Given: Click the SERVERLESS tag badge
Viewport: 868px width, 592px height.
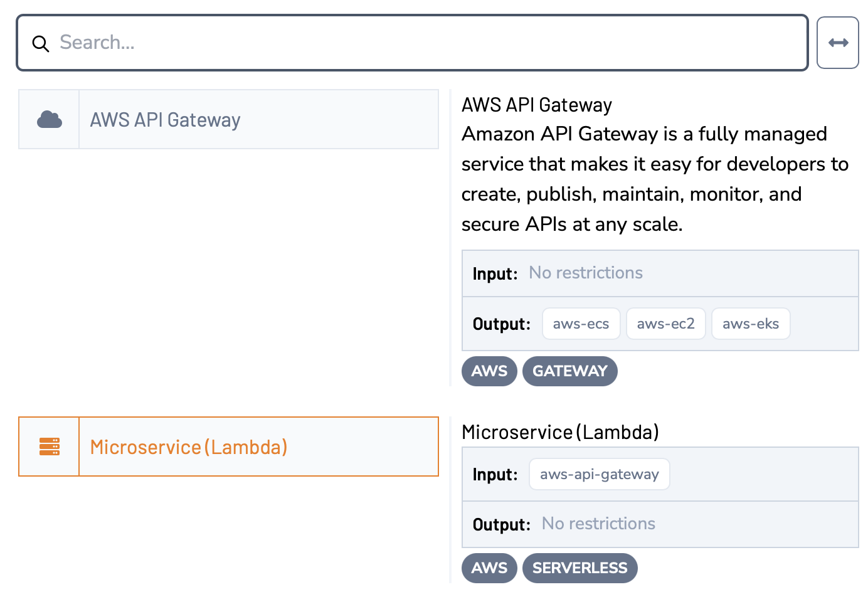Looking at the screenshot, I should [580, 568].
